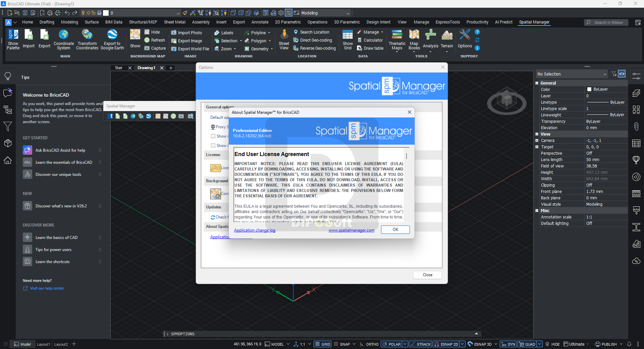The height and width of the screenshot is (349, 644).
Task: Switch to the Layout1 tab
Action: click(43, 344)
